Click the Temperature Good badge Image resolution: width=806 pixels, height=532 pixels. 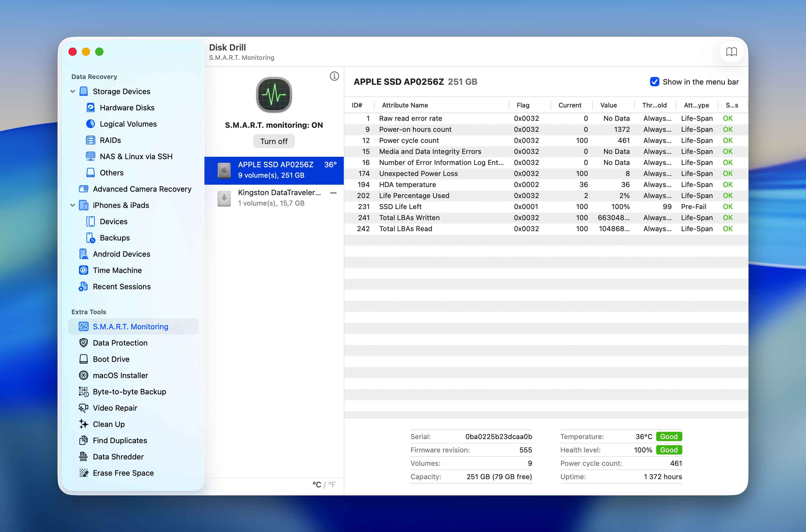coord(669,437)
